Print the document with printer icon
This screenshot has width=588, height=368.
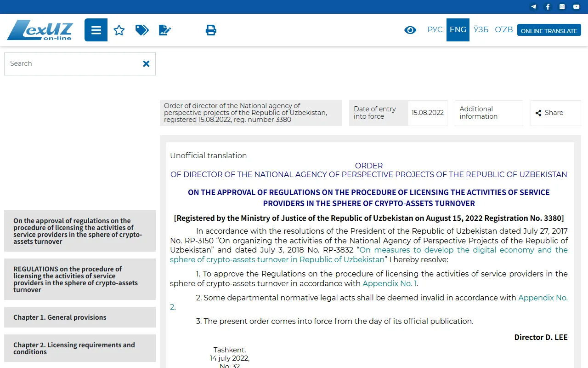click(211, 30)
